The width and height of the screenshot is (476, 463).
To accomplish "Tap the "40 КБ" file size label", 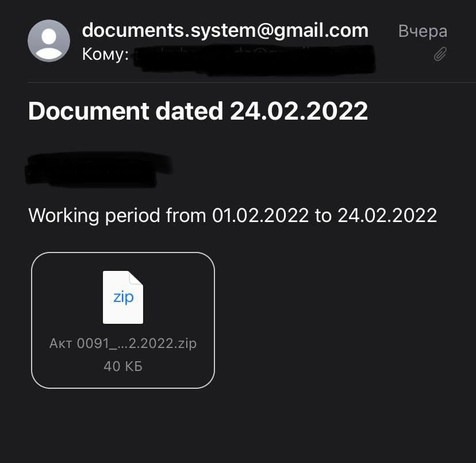I will click(x=123, y=366).
